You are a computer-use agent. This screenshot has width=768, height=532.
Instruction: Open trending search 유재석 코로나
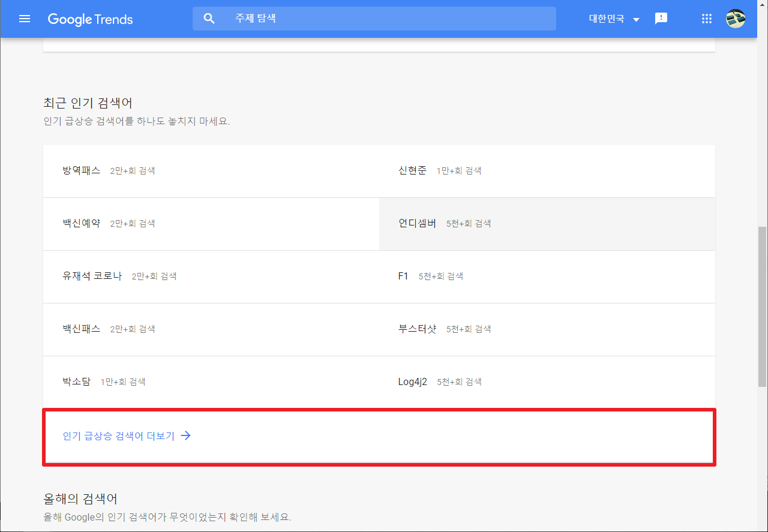(211, 276)
